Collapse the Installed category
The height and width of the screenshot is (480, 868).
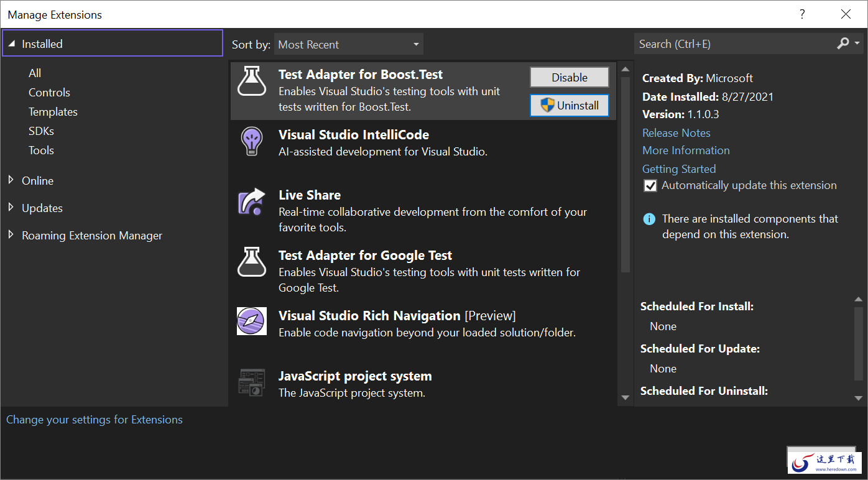click(x=12, y=44)
